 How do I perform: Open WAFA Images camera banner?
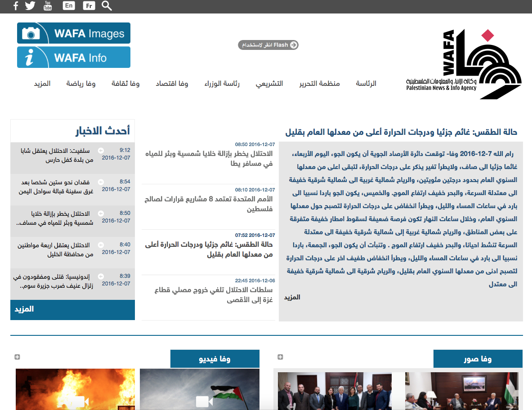click(x=74, y=33)
